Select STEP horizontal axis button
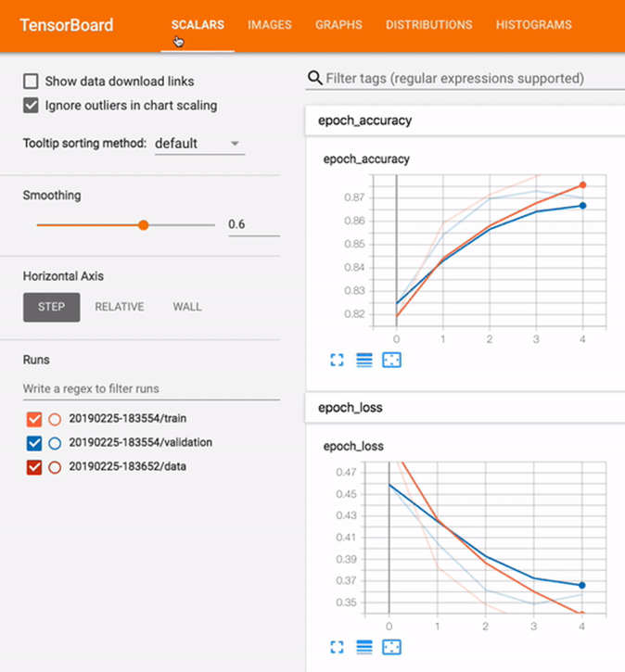Image resolution: width=625 pixels, height=672 pixels. [x=51, y=308]
